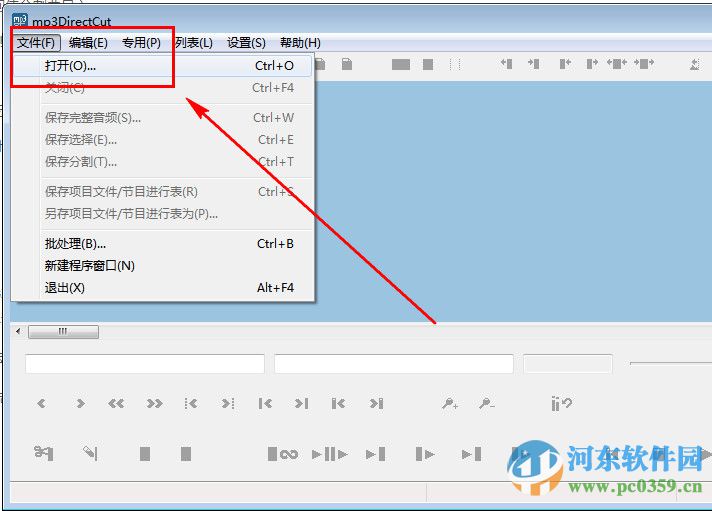Click the grayed 保存分割(T)... entry
Viewport: 712px width, 511px height.
(163, 162)
